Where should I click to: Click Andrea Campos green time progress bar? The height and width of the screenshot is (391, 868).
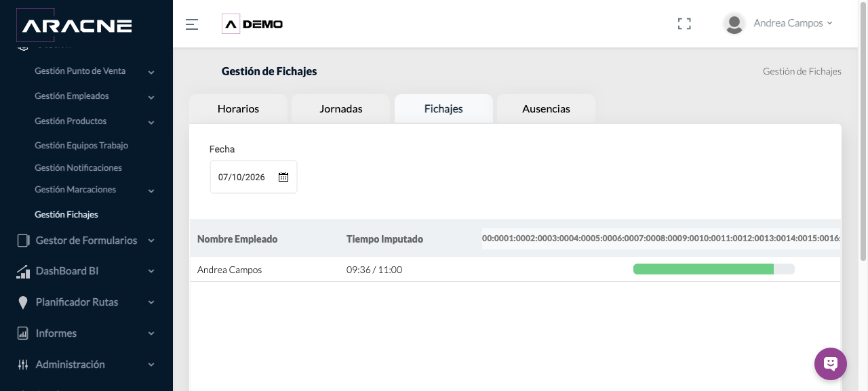(703, 269)
